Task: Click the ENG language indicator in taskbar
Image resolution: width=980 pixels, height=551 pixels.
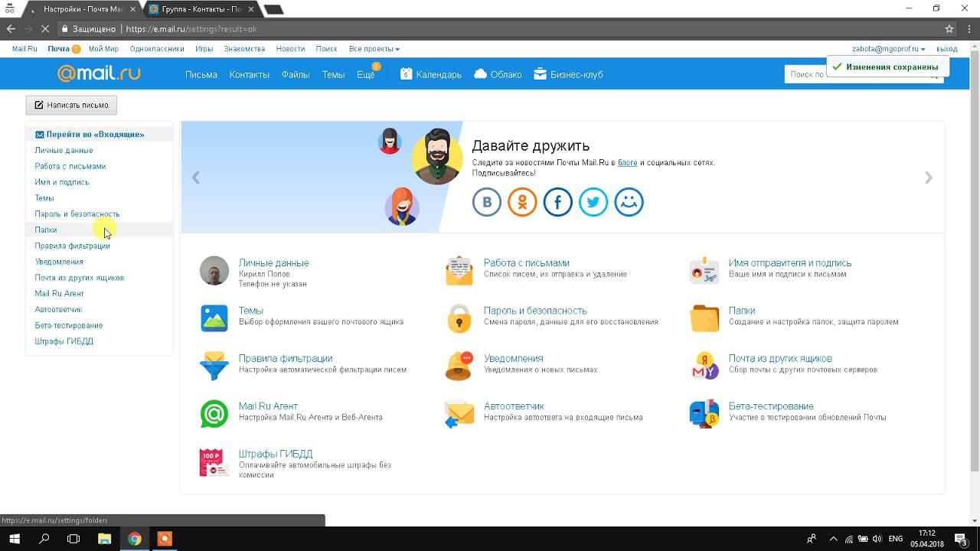Action: [895, 539]
